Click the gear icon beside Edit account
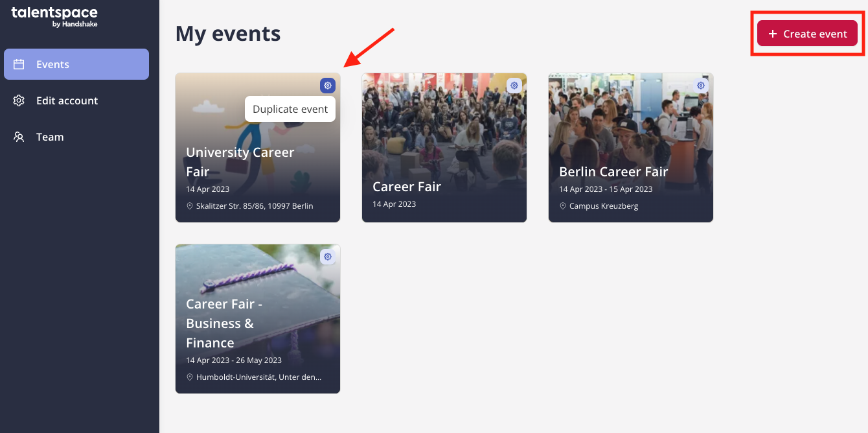868x433 pixels. [x=19, y=100]
